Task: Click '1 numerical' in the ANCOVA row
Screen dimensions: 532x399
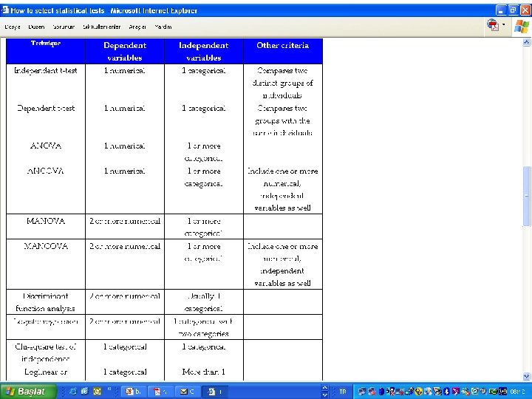Action: click(x=125, y=171)
